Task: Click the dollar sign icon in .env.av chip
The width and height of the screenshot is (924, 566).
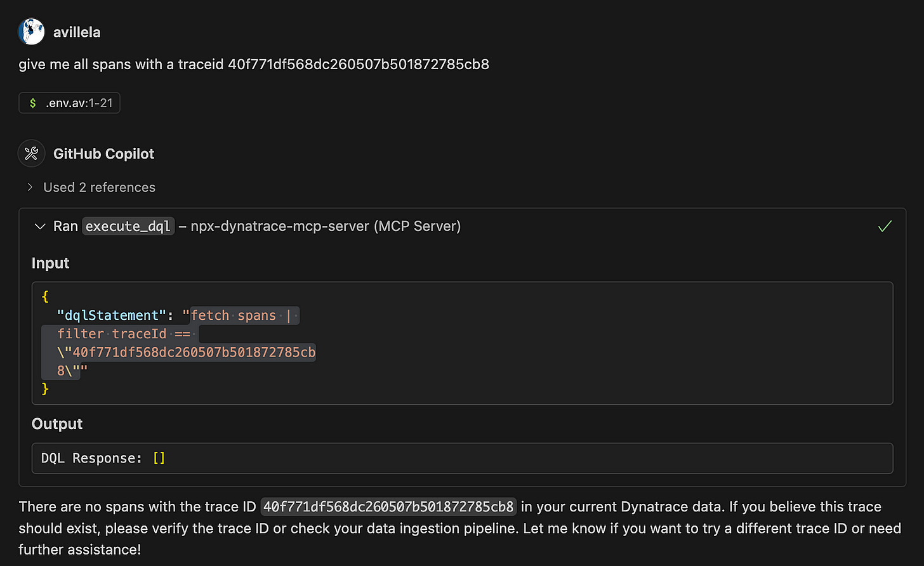Action: coord(33,103)
